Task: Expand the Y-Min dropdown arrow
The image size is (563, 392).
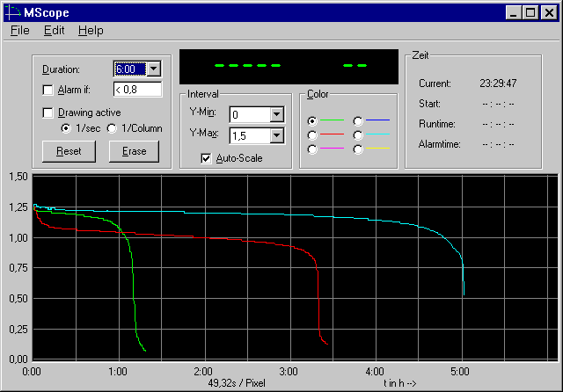Action: coord(277,115)
